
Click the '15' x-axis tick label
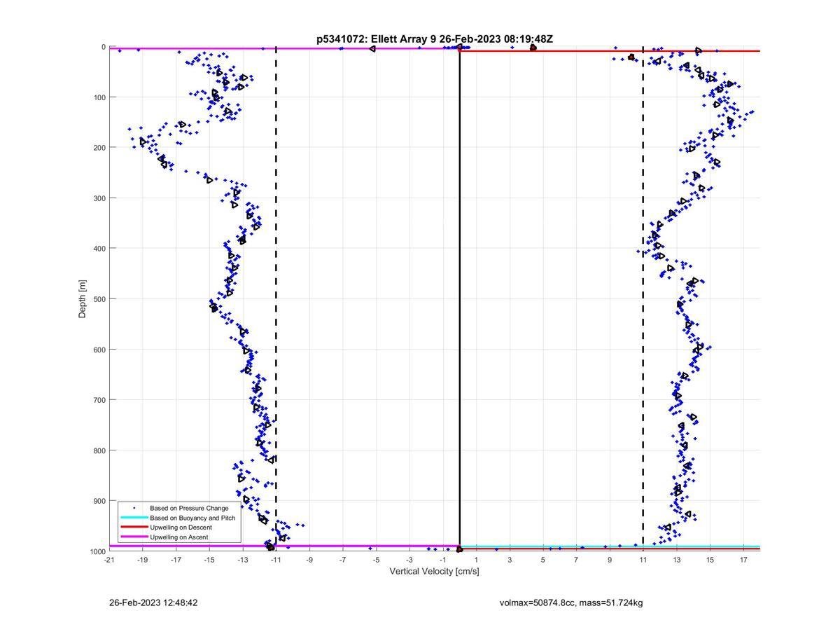[x=710, y=560]
